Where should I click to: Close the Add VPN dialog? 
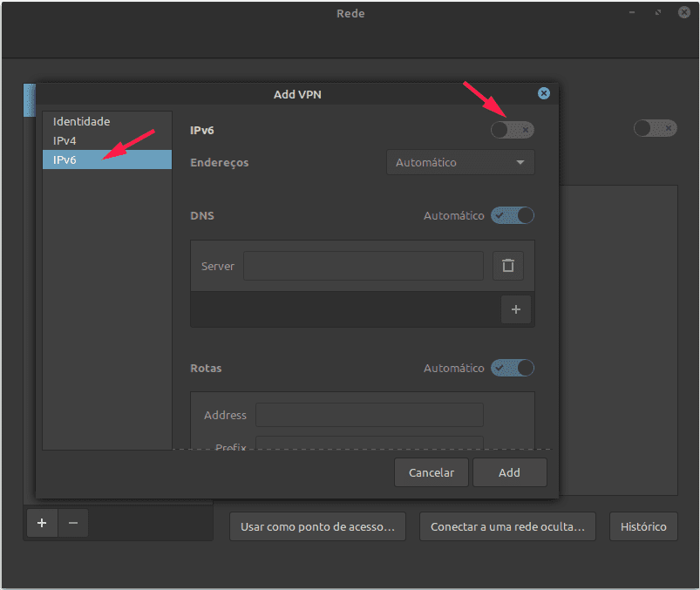coord(544,93)
